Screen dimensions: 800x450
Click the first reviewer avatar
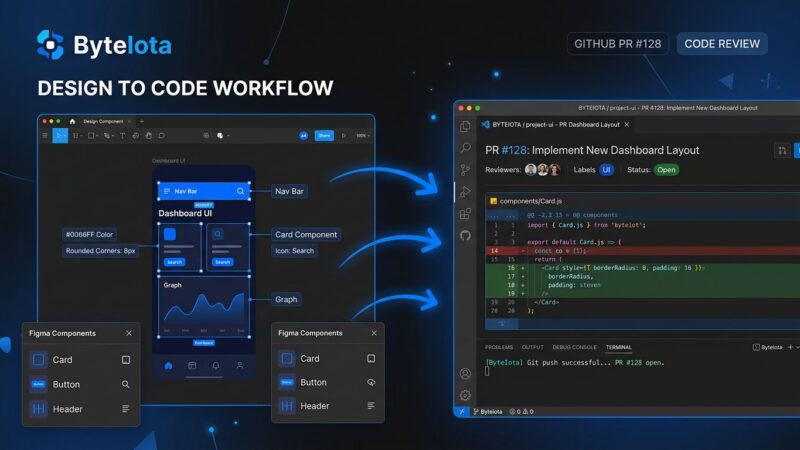pyautogui.click(x=531, y=170)
